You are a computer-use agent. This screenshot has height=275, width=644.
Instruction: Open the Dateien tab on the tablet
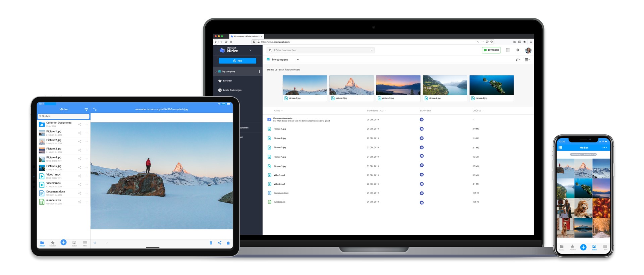click(x=42, y=243)
